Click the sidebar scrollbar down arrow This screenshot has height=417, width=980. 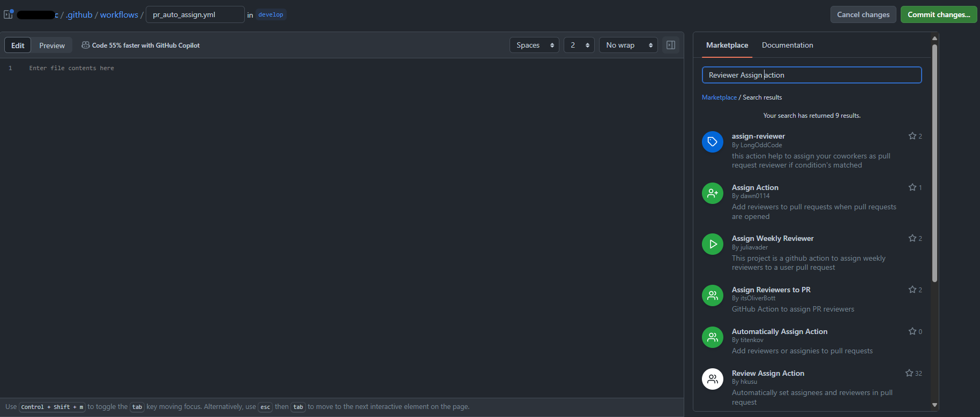tap(934, 405)
